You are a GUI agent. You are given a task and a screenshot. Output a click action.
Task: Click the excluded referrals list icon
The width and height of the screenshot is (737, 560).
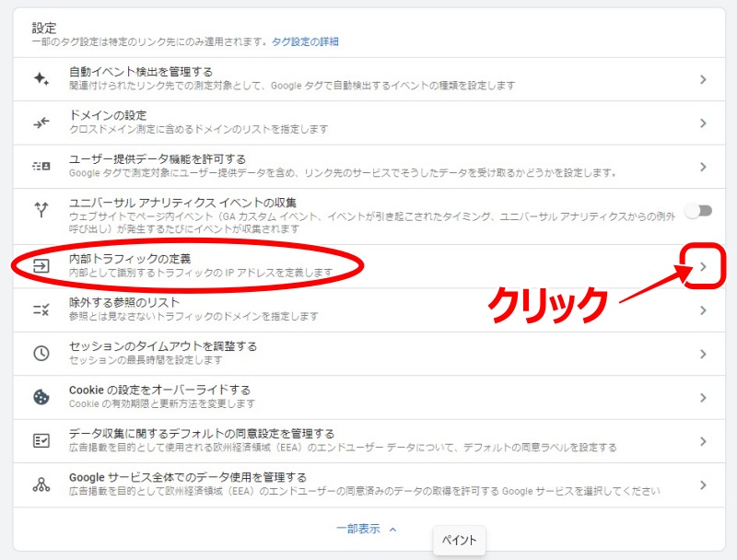point(41,309)
